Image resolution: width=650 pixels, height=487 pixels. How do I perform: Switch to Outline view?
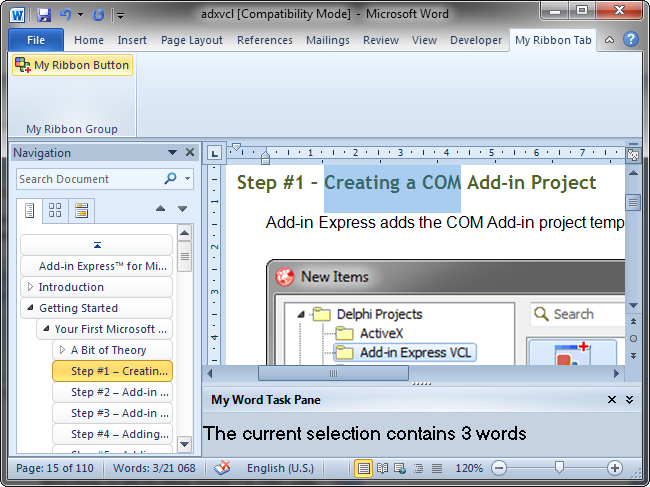click(419, 468)
